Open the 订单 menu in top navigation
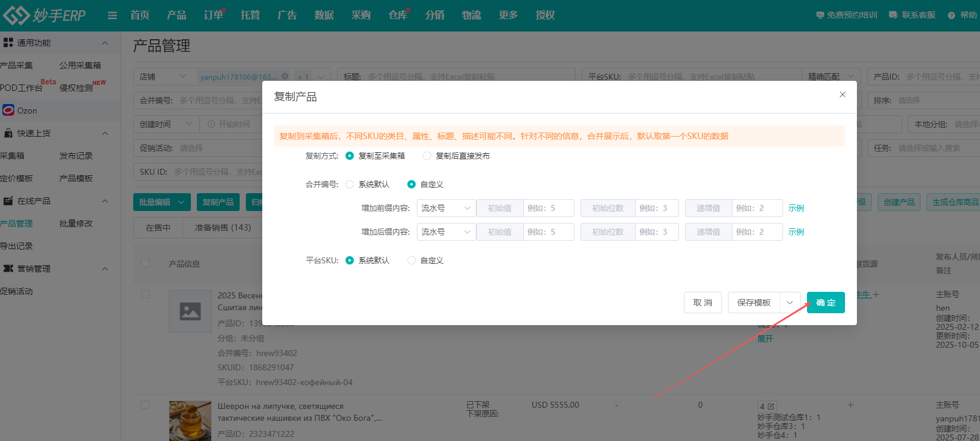Screen dimensions: 980x441 [213, 15]
